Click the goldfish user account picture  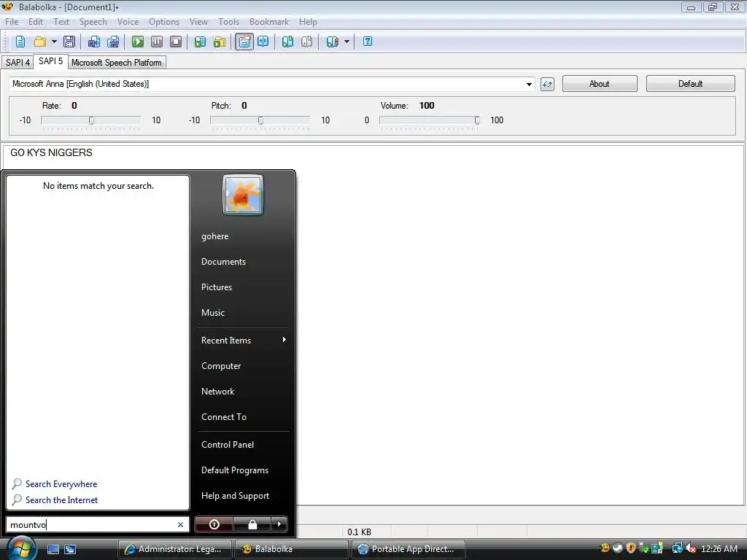pyautogui.click(x=242, y=195)
